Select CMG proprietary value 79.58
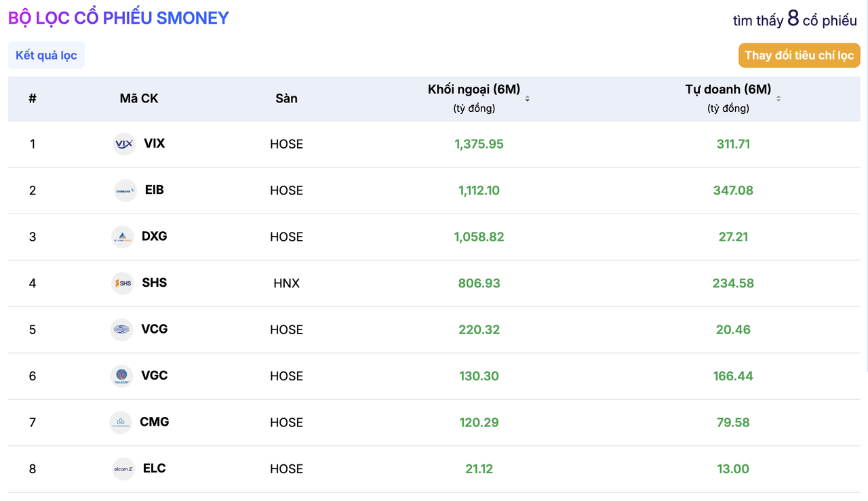This screenshot has width=868, height=501. [x=733, y=423]
